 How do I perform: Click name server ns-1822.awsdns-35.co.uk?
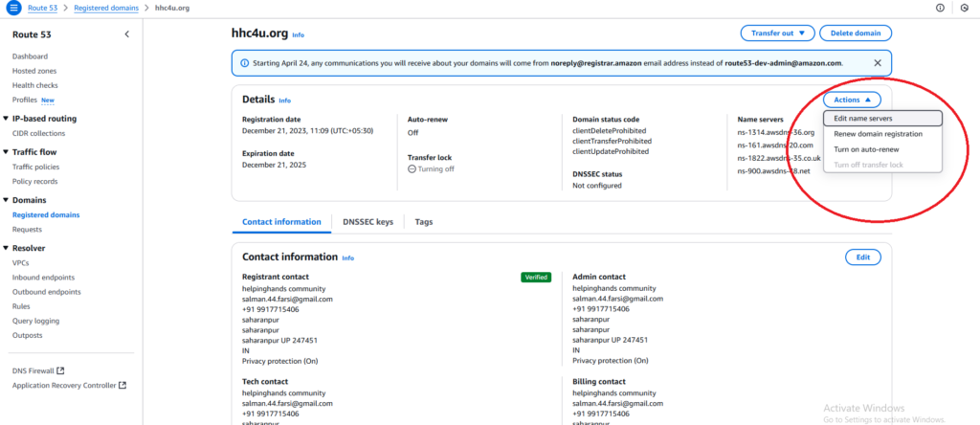[x=779, y=158]
